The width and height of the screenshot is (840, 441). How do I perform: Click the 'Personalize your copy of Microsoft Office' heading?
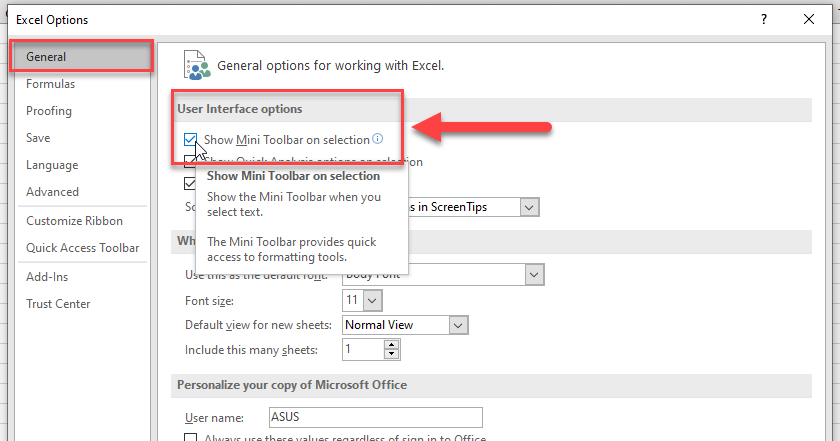click(292, 385)
